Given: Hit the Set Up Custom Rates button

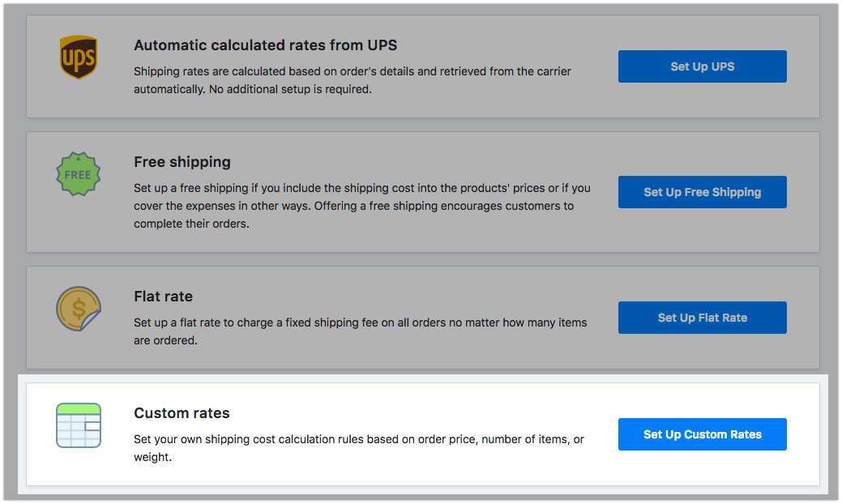Looking at the screenshot, I should pyautogui.click(x=702, y=434).
